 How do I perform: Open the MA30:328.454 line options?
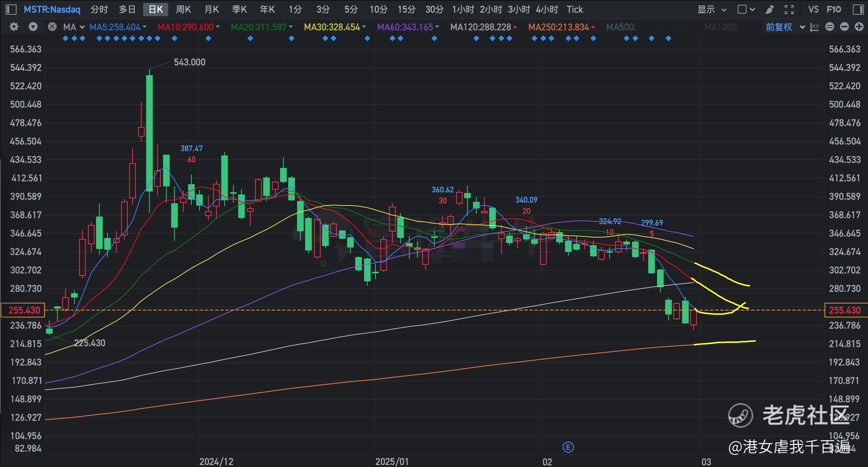pos(335,27)
